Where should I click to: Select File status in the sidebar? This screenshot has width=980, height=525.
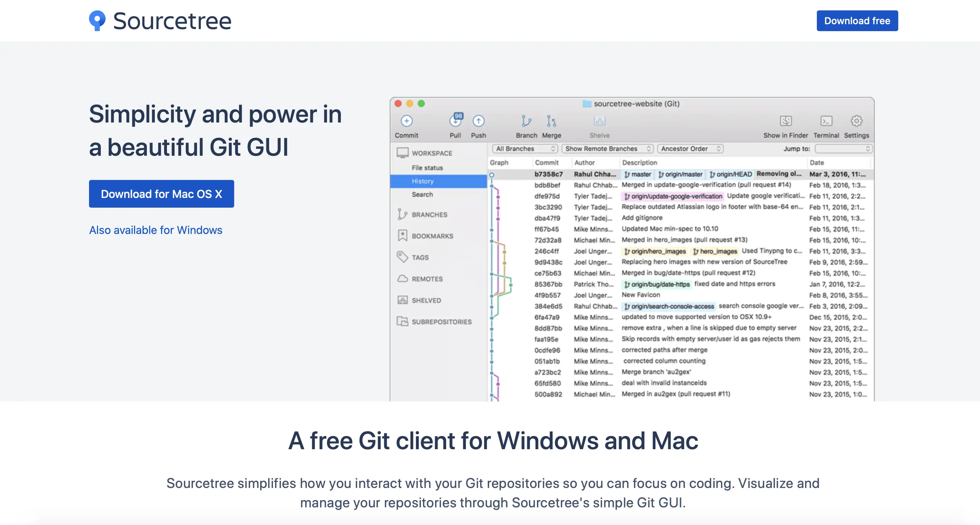(427, 168)
